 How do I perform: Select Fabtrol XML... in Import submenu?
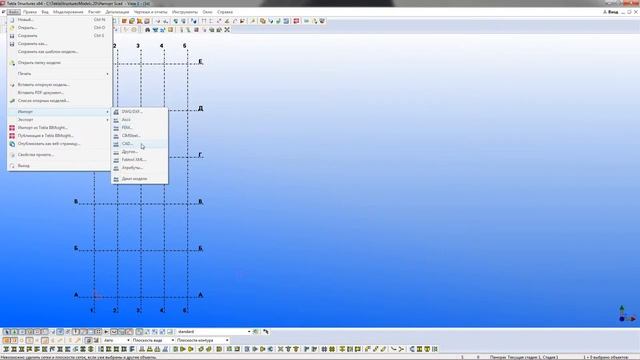(x=140, y=160)
